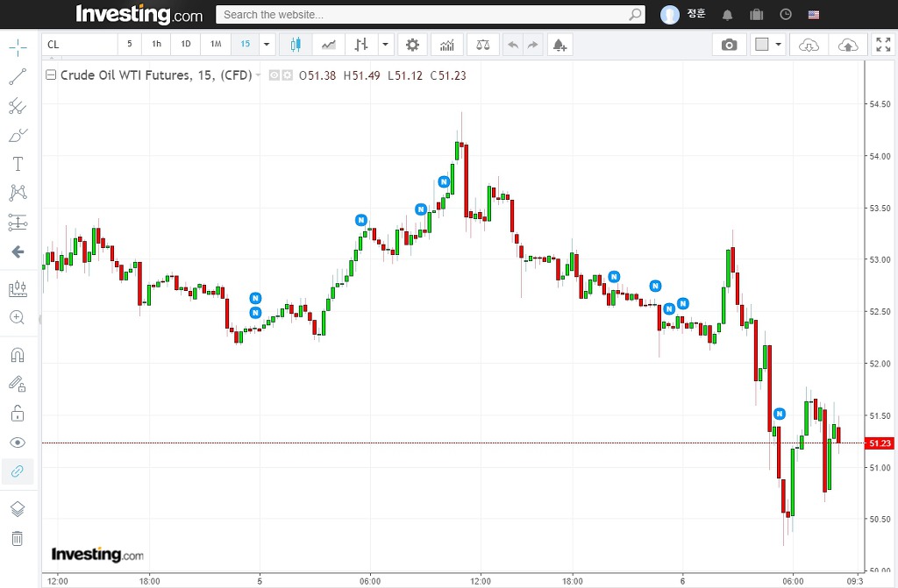Open compare symbols scales icon

[x=483, y=45]
